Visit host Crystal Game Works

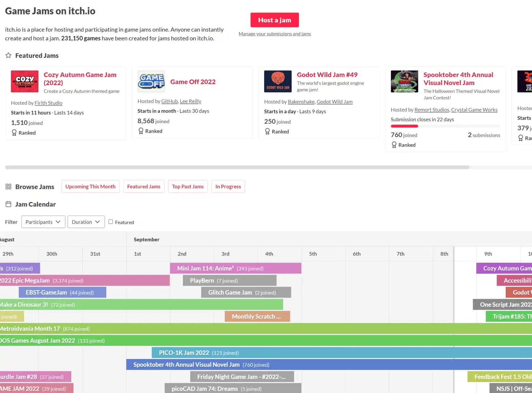click(474, 110)
